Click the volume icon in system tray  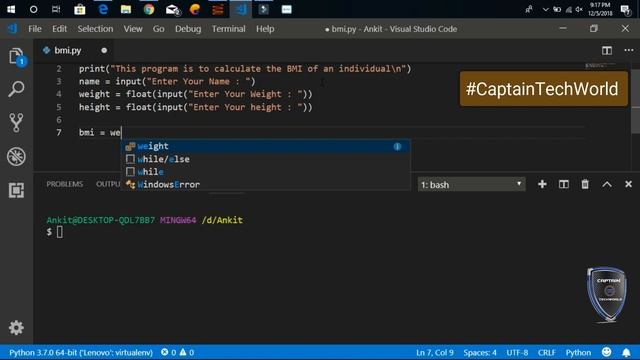[579, 9]
